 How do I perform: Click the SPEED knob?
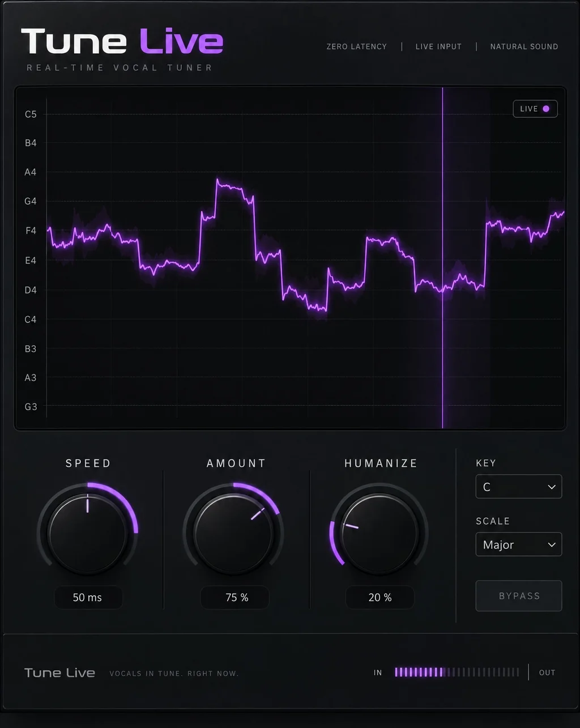coord(87,533)
